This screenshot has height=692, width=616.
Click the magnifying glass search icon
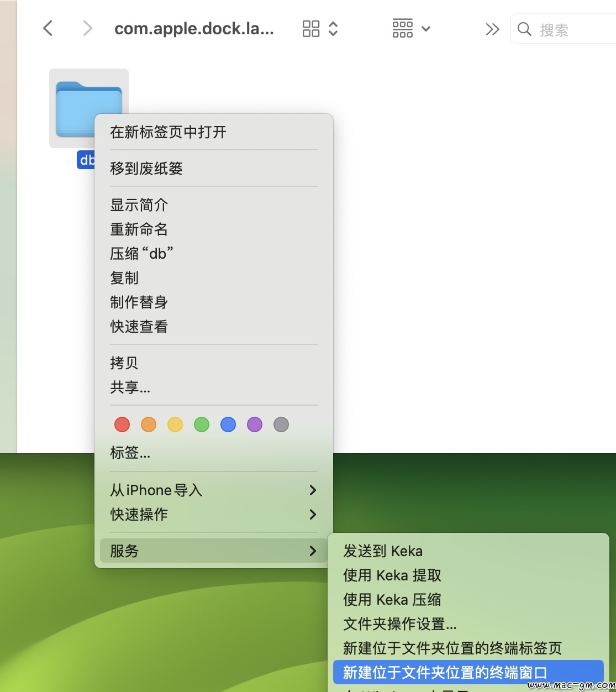524,29
